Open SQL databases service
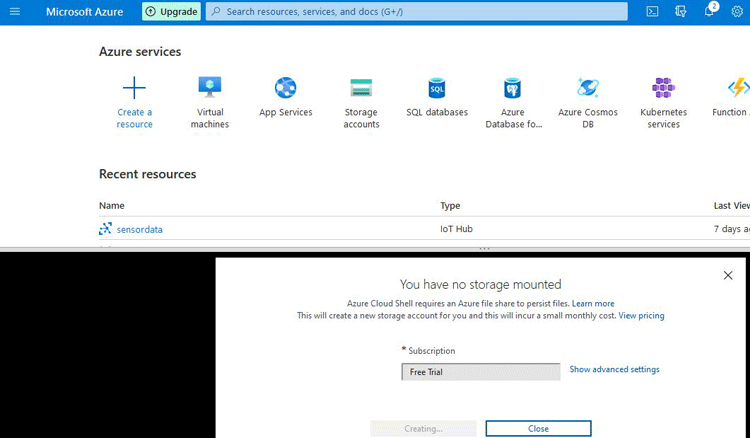The width and height of the screenshot is (750, 438). point(437,97)
